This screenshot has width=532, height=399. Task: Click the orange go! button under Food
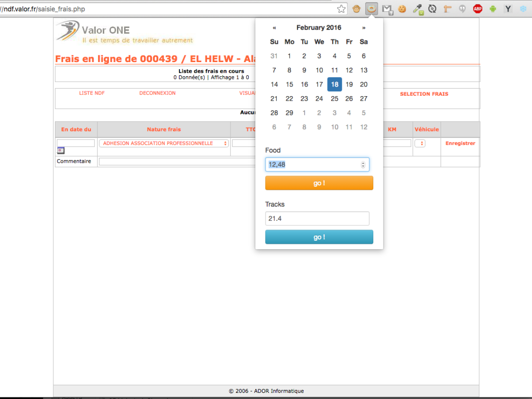pyautogui.click(x=319, y=183)
